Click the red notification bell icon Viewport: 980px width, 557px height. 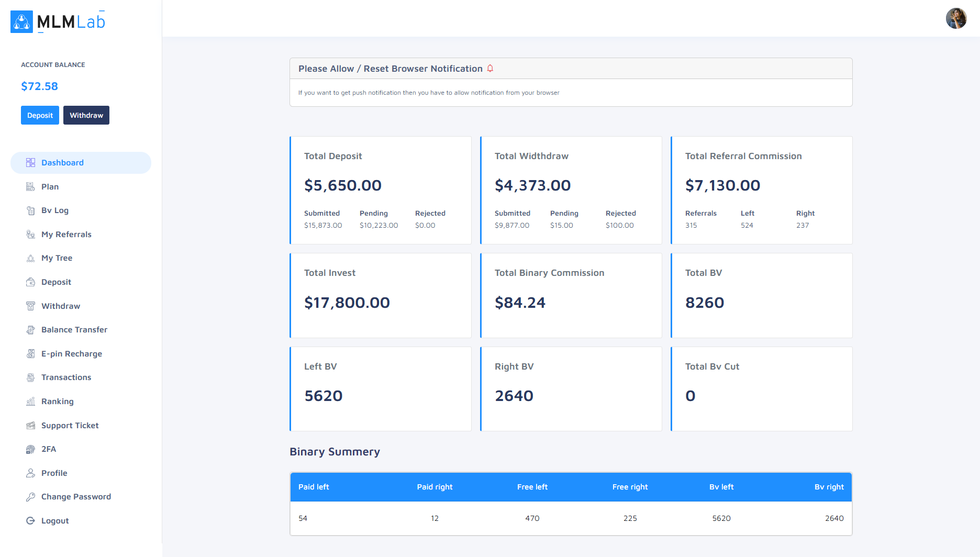tap(491, 69)
